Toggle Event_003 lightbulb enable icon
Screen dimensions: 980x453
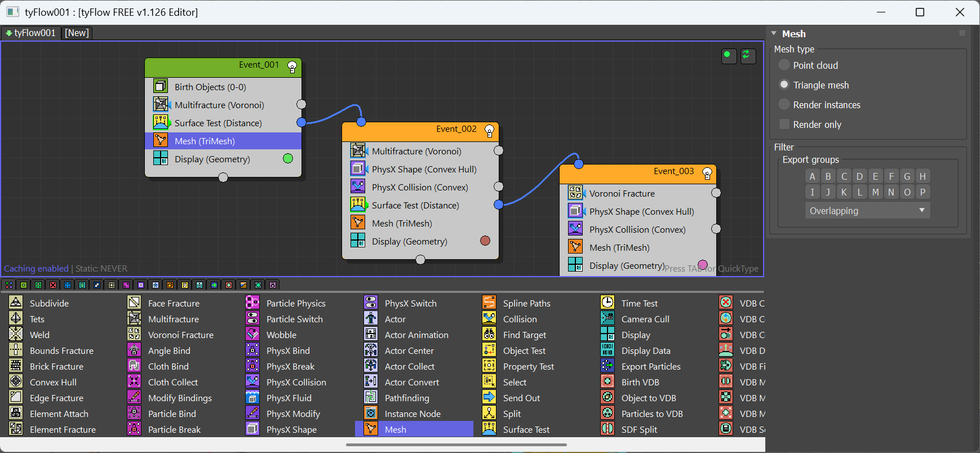point(707,174)
